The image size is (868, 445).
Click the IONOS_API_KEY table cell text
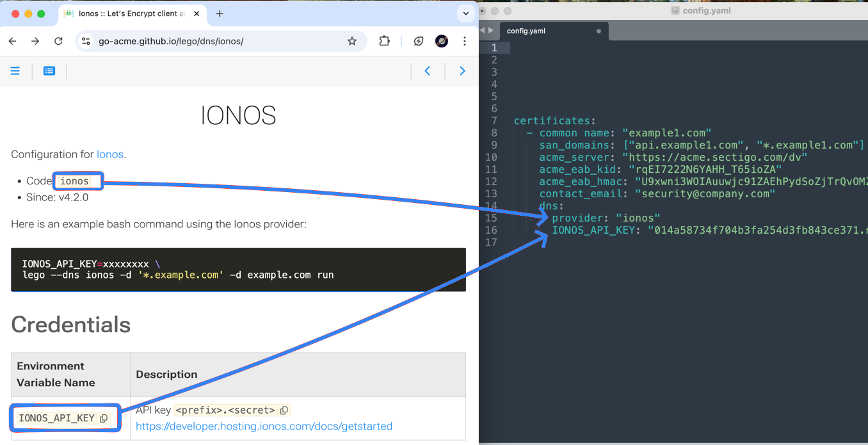[56, 418]
